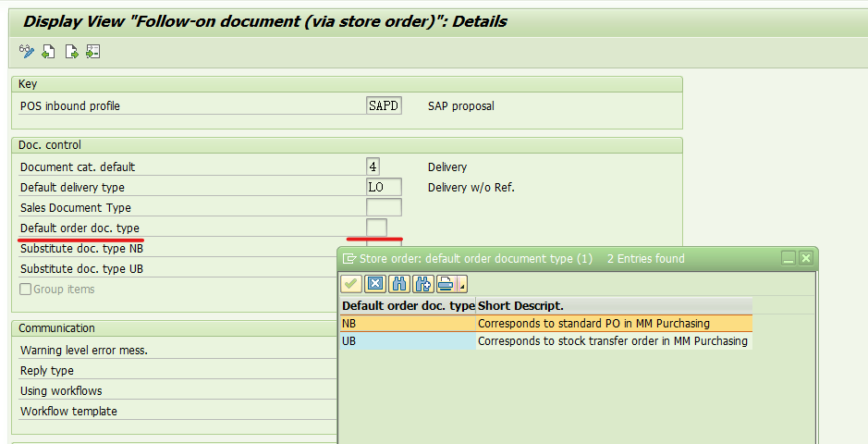Click the Default delivery type LO field
The width and height of the screenshot is (868, 444).
tap(384, 187)
